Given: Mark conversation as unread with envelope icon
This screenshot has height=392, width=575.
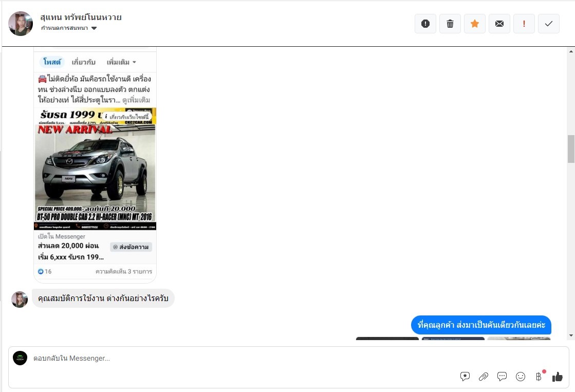Looking at the screenshot, I should tap(499, 24).
